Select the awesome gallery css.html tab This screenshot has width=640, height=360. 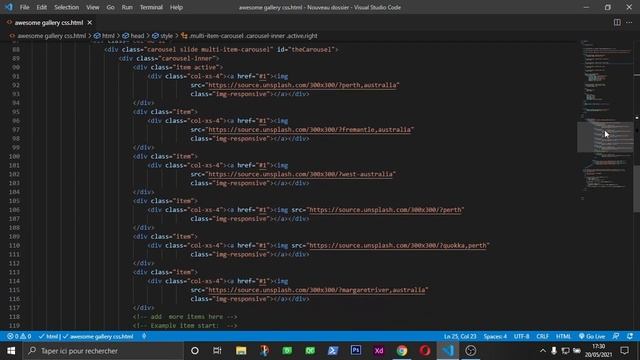coord(49,22)
